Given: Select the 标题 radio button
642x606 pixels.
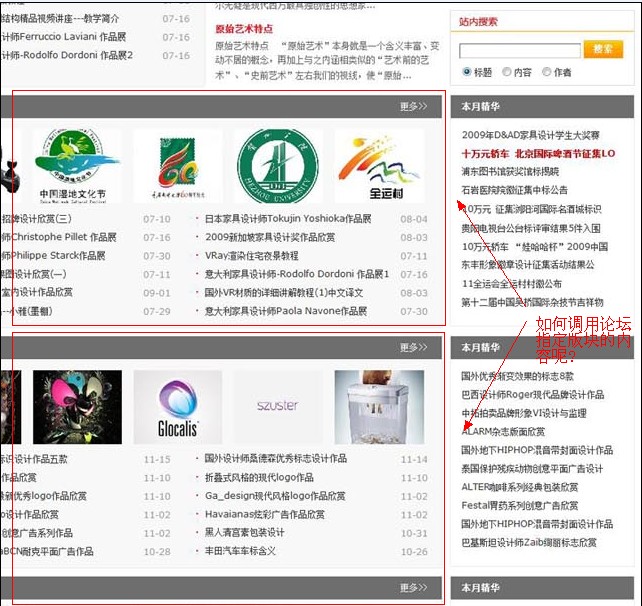Looking at the screenshot, I should [467, 72].
